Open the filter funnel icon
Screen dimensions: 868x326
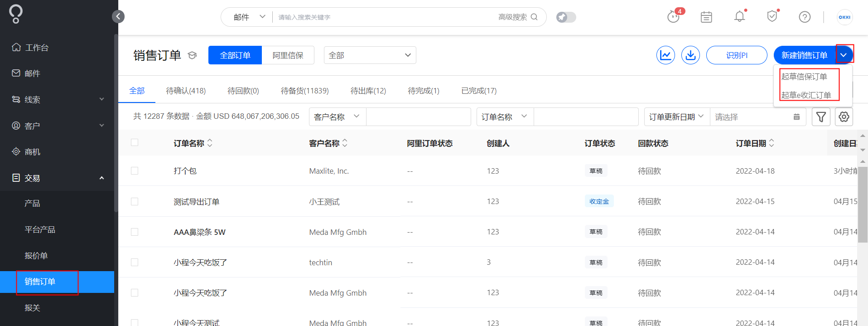coord(821,117)
